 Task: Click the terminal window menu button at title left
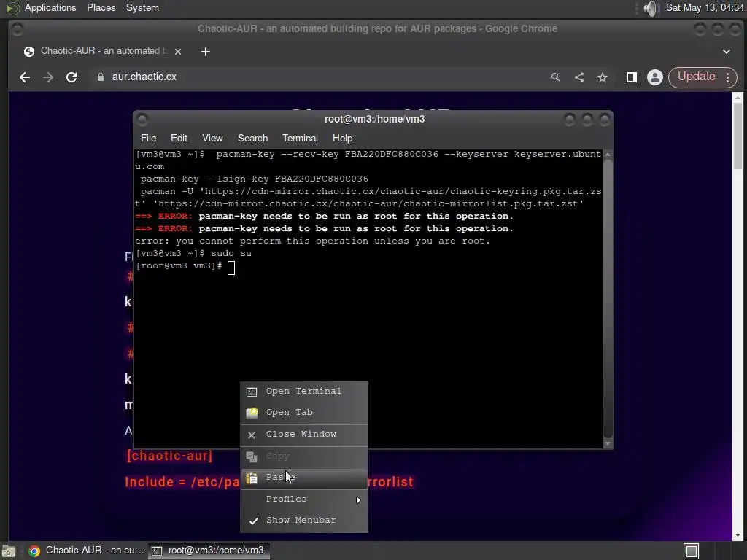(x=142, y=119)
